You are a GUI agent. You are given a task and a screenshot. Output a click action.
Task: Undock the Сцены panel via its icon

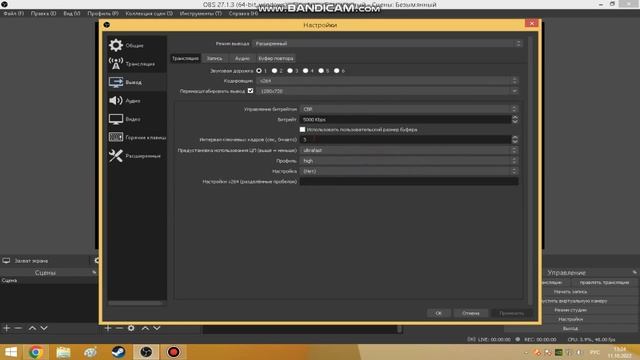pyautogui.click(x=94, y=272)
